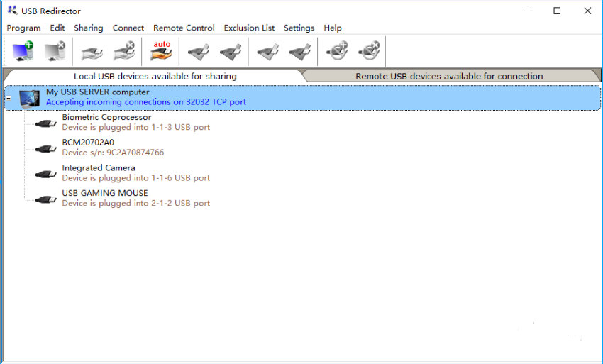Select Local USB devices available for sharing tab
Viewport: 603px width, 364px height.
[x=155, y=76]
